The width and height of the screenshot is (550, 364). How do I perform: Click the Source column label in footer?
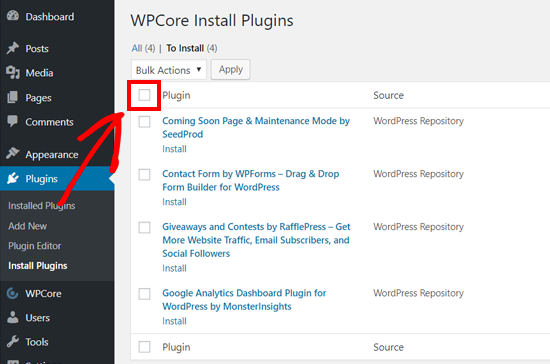tap(388, 347)
